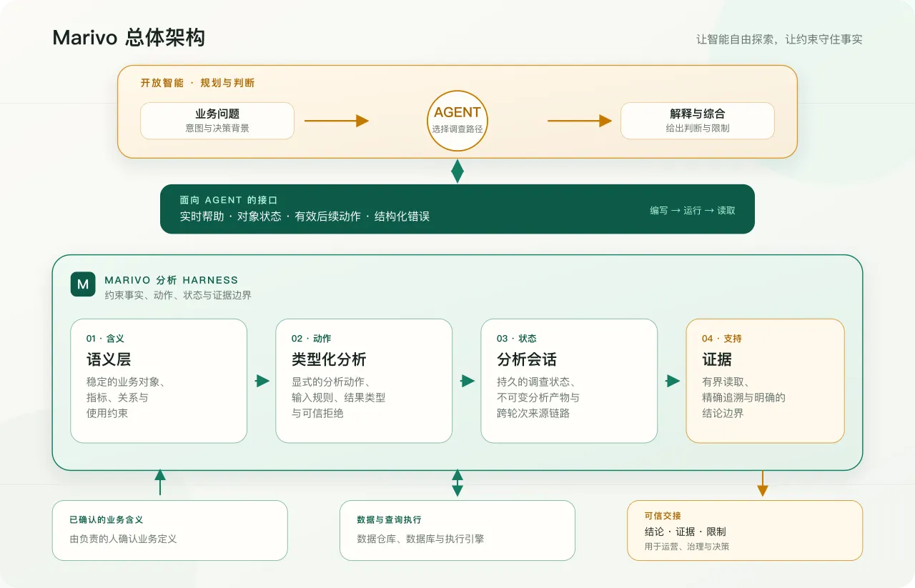
Task: Click the 开放智能 · 规划与判断 label
Action: point(197,83)
